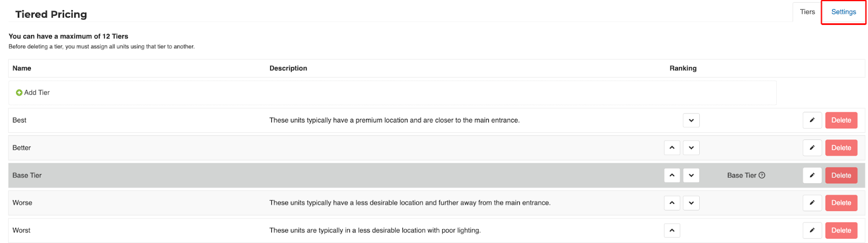Move Base Tier down in ranking

pos(691,175)
